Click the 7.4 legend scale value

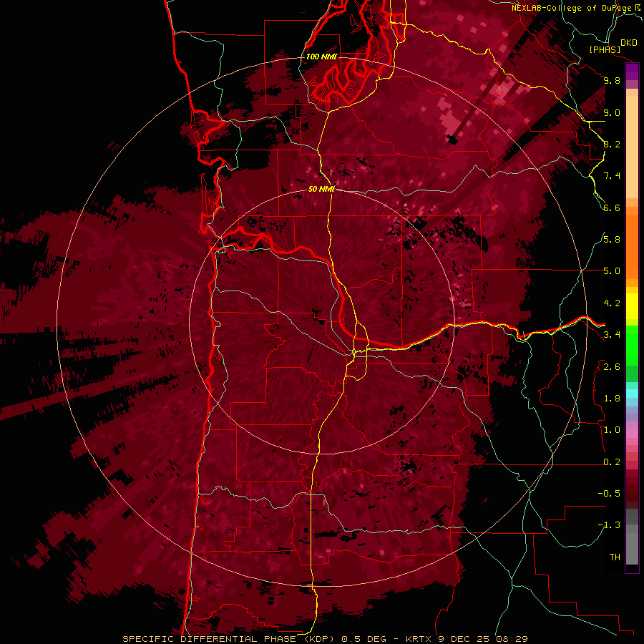[x=612, y=176]
